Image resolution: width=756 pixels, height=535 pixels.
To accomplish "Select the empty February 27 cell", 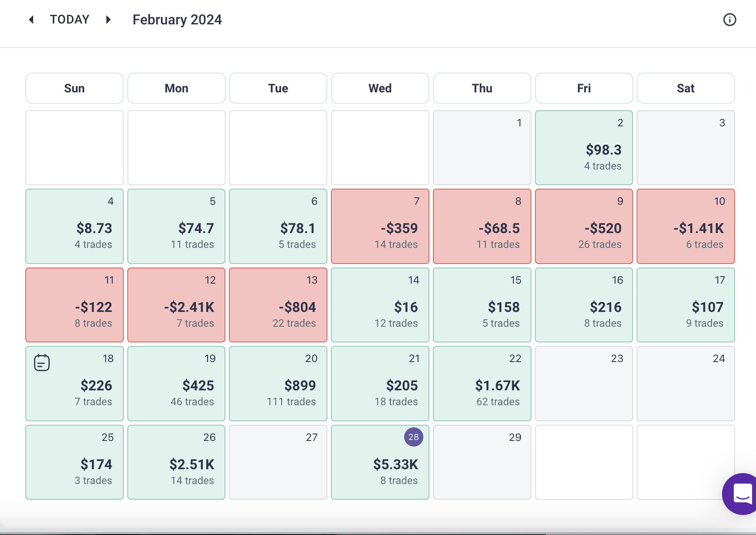I will click(278, 462).
